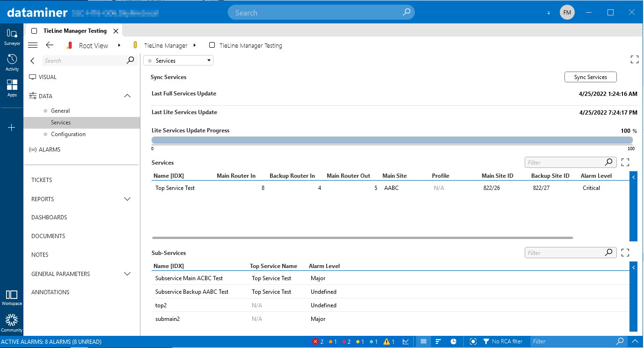This screenshot has width=644, height=348.
Task: Click the alarm console filter search icon
Action: point(620,341)
